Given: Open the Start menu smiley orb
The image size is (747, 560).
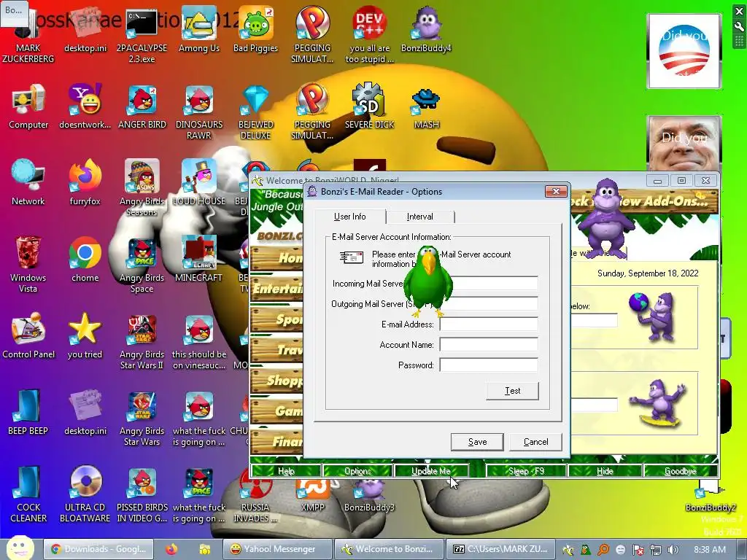Looking at the screenshot, I should [20, 548].
